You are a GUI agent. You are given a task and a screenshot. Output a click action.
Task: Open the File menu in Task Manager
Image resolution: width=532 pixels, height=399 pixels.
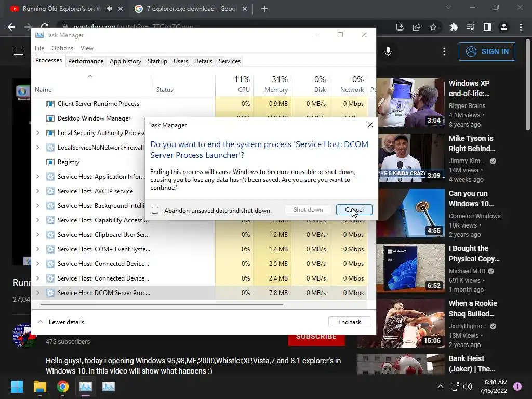click(x=39, y=48)
